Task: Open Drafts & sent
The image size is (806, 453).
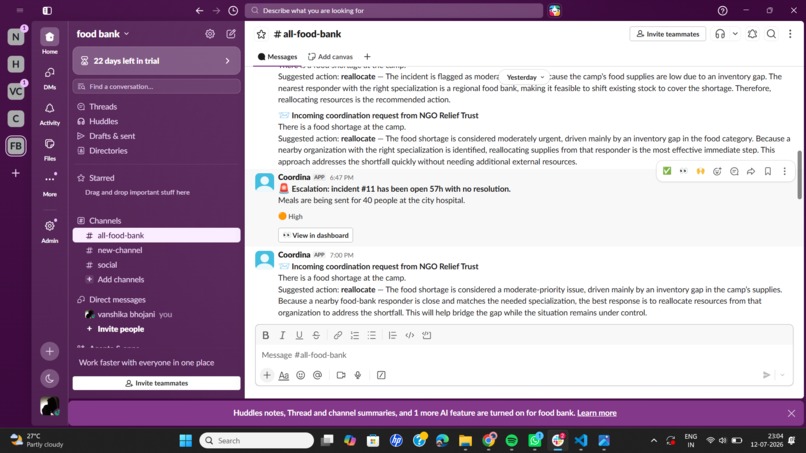Action: pos(112,136)
